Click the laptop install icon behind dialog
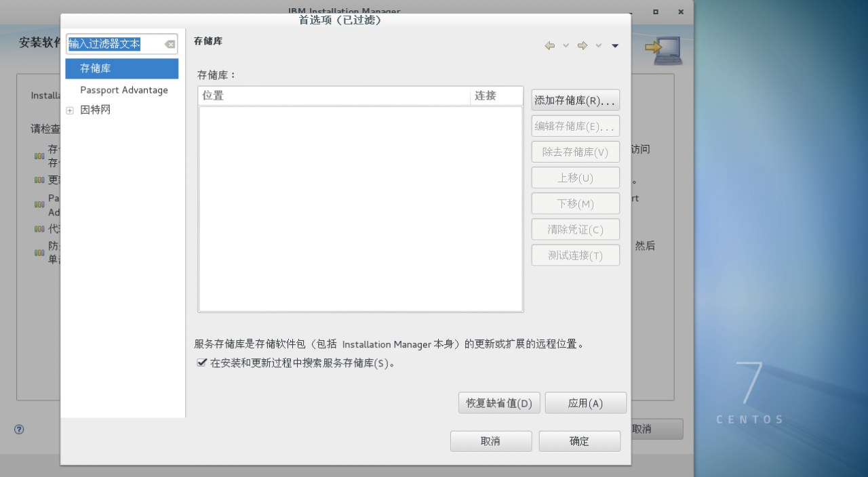The height and width of the screenshot is (477, 868). point(663,51)
